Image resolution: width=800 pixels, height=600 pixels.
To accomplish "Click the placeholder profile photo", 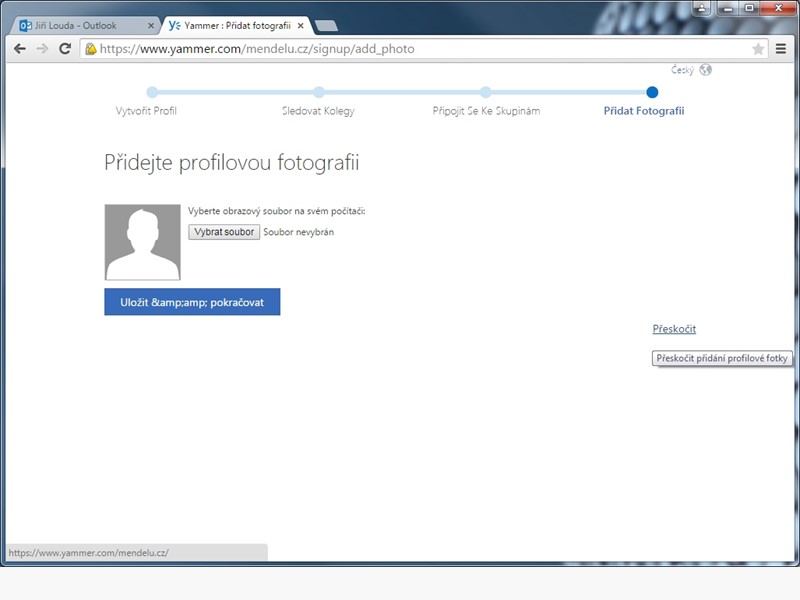I will pyautogui.click(x=142, y=242).
